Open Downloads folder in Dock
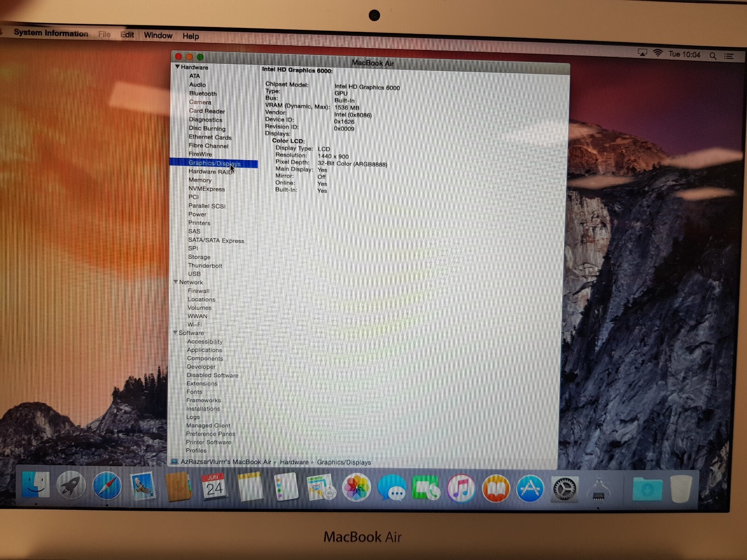Image resolution: width=747 pixels, height=560 pixels. (647, 489)
